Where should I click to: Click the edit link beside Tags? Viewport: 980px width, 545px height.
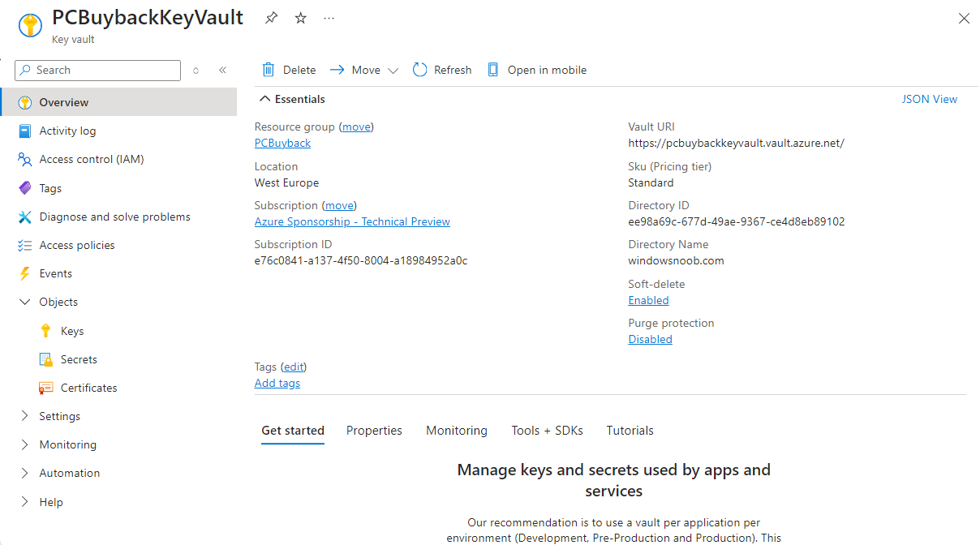pos(294,367)
